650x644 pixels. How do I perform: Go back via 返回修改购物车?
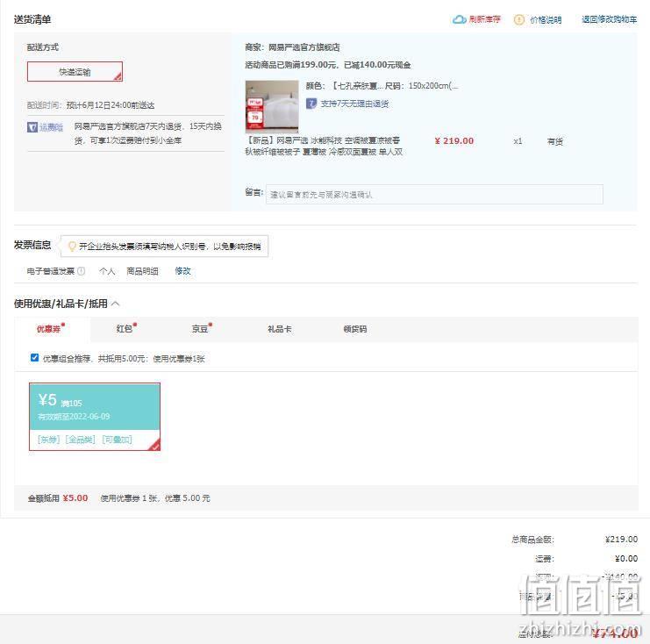coord(609,19)
